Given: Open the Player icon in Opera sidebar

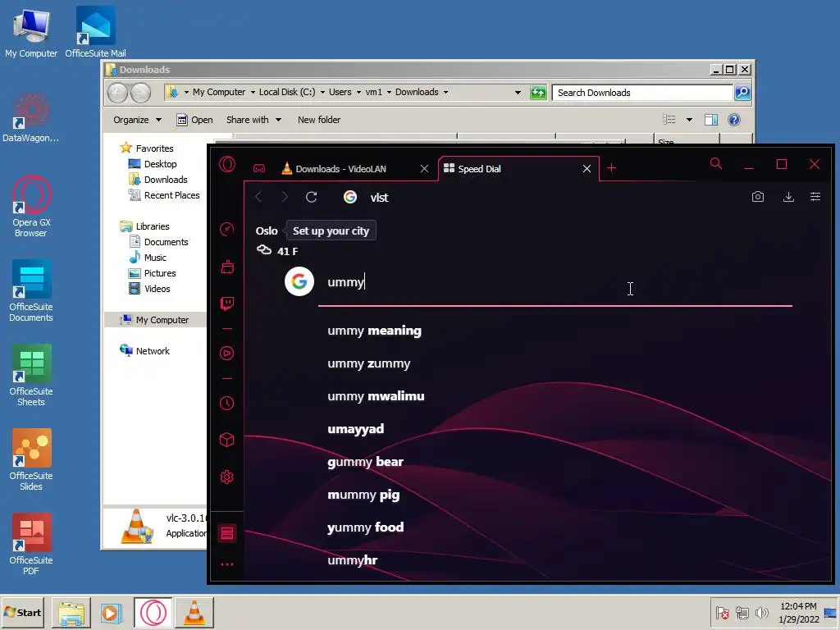Looking at the screenshot, I should coord(227,353).
